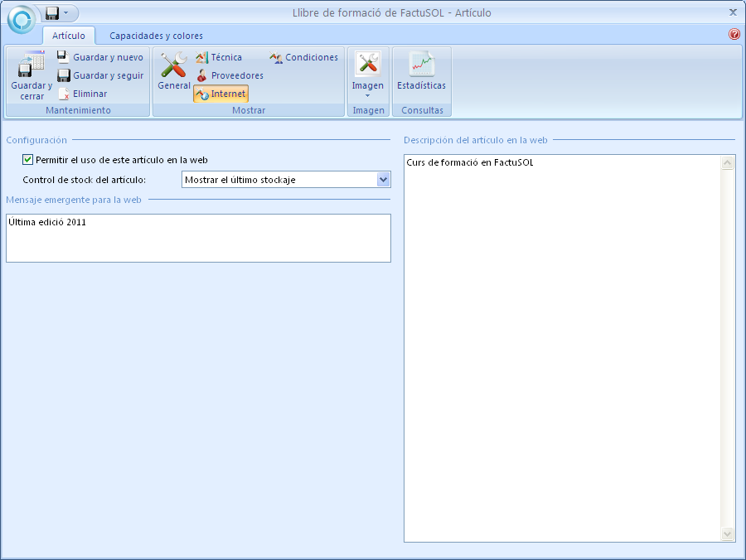746x560 pixels.
Task: Select the Artículo ribbon tab
Action: pyautogui.click(x=68, y=36)
